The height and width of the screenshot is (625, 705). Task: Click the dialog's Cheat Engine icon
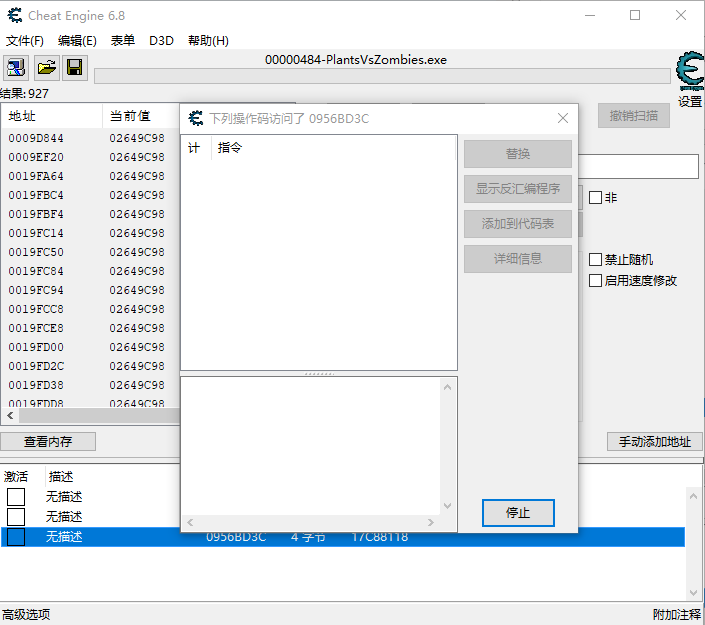[x=196, y=118]
